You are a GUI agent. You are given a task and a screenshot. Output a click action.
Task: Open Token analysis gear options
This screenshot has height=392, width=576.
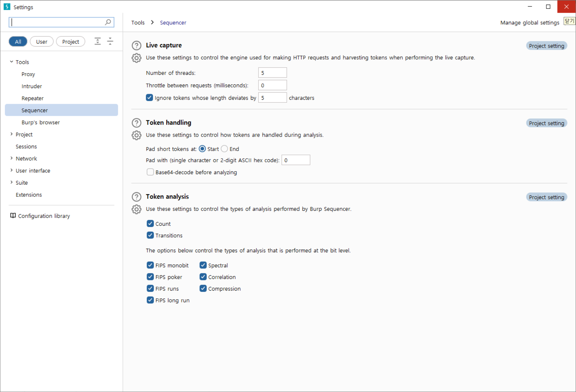pos(136,209)
